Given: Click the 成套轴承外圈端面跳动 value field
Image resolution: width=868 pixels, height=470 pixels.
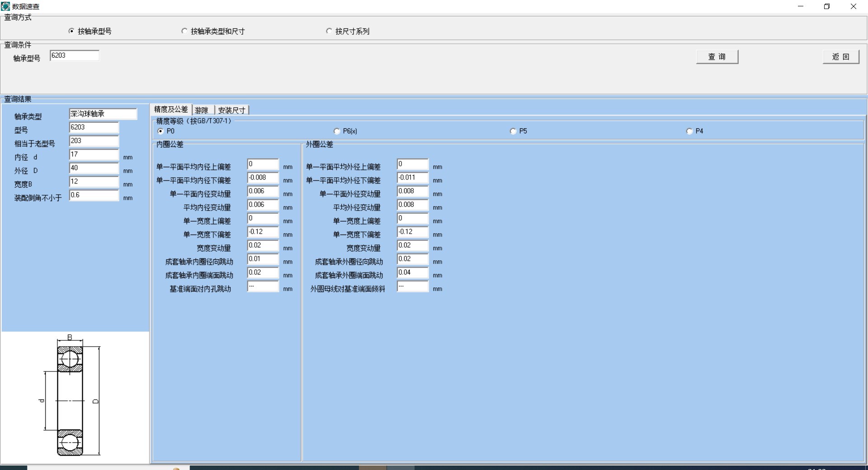Looking at the screenshot, I should pyautogui.click(x=412, y=273).
